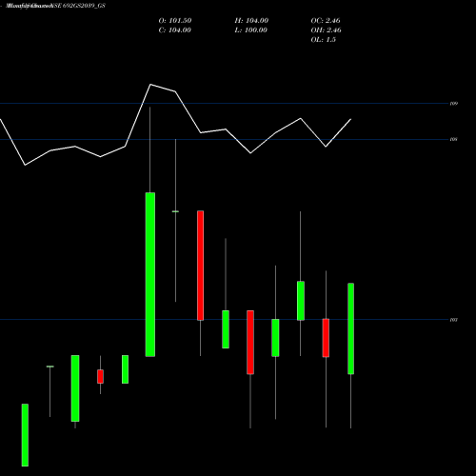The image size is (476, 476).
Task: Click the OL: 1.5 reading
Action: tap(323, 40)
